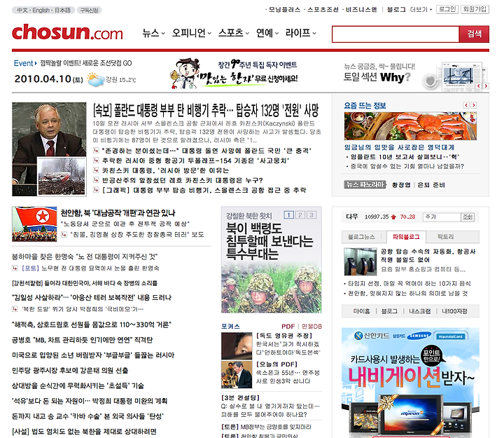
Task: Click the stock 주가 input field
Action: pos(442,217)
